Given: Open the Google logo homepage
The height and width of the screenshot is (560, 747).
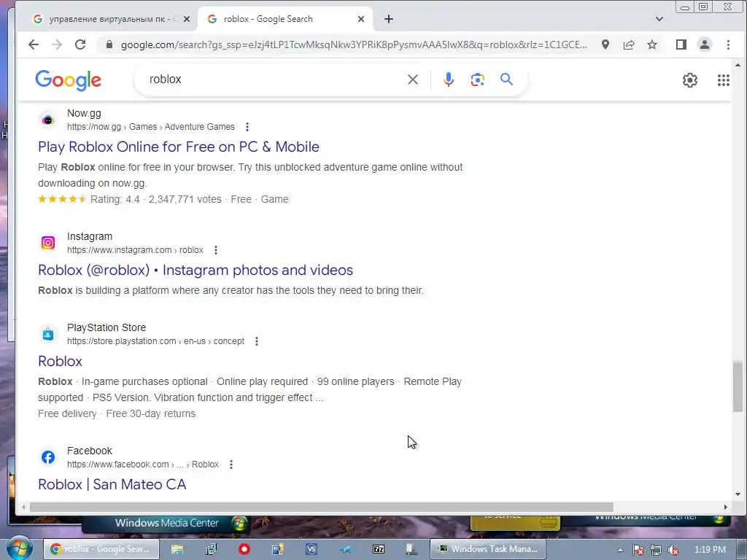Looking at the screenshot, I should [x=68, y=80].
